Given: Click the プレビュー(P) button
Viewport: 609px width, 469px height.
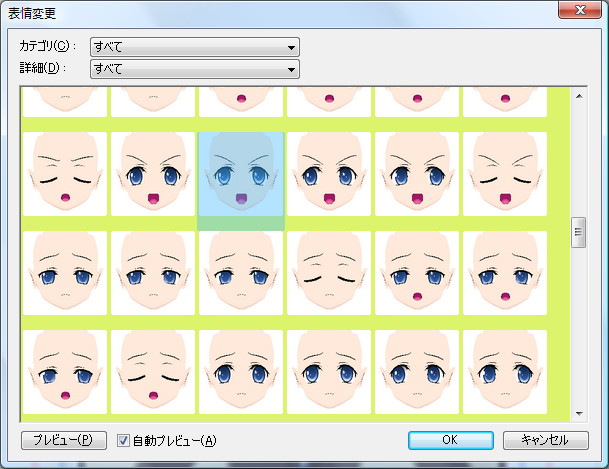Looking at the screenshot, I should click(64, 440).
